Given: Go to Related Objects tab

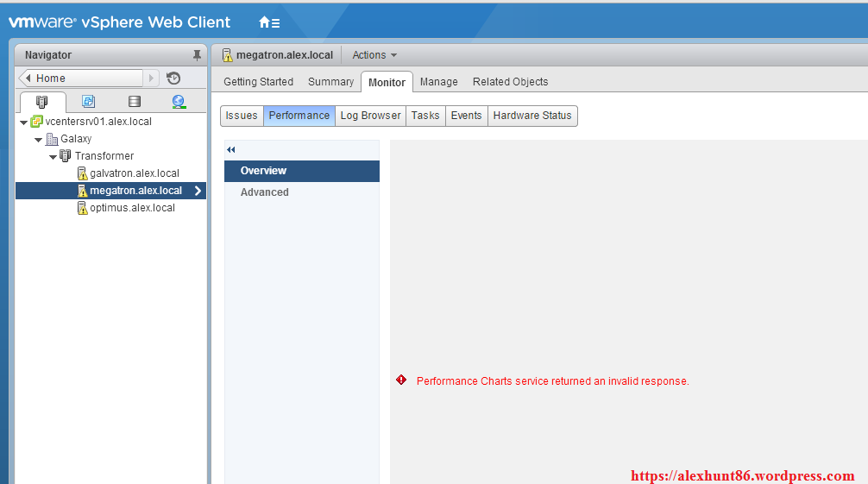Looking at the screenshot, I should click(x=510, y=82).
